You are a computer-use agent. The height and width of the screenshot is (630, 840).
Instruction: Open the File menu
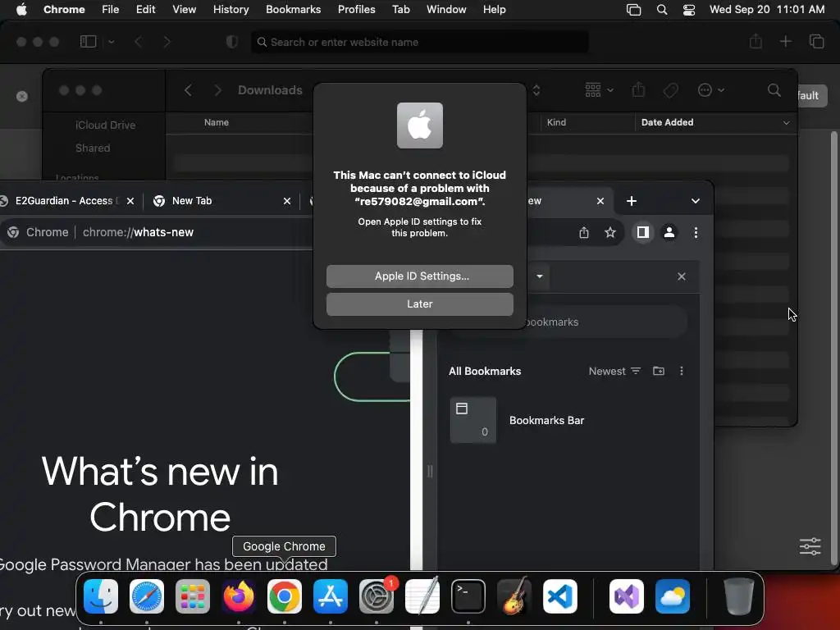(111, 10)
